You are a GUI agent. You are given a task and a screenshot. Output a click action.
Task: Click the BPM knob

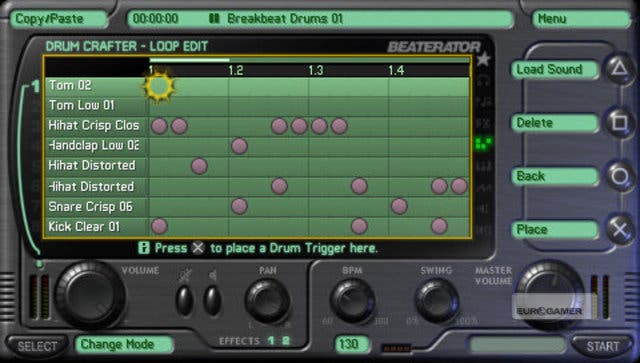[353, 301]
